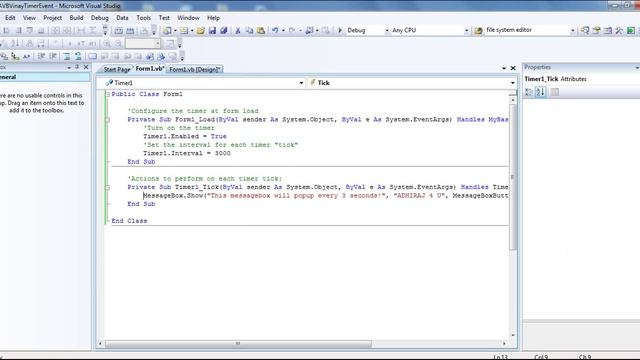Click the Copy toolbar icon
Viewport: 640px width, 360px height.
point(249,30)
